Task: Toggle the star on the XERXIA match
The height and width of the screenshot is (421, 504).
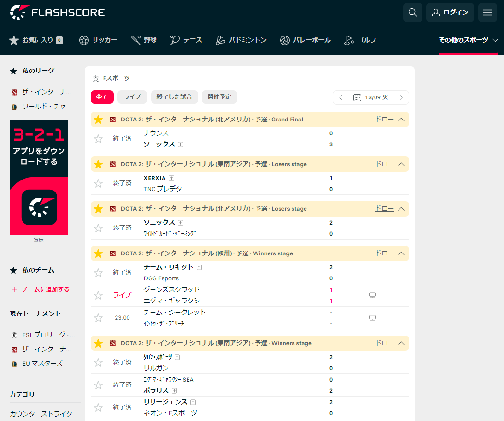Action: tap(98, 183)
